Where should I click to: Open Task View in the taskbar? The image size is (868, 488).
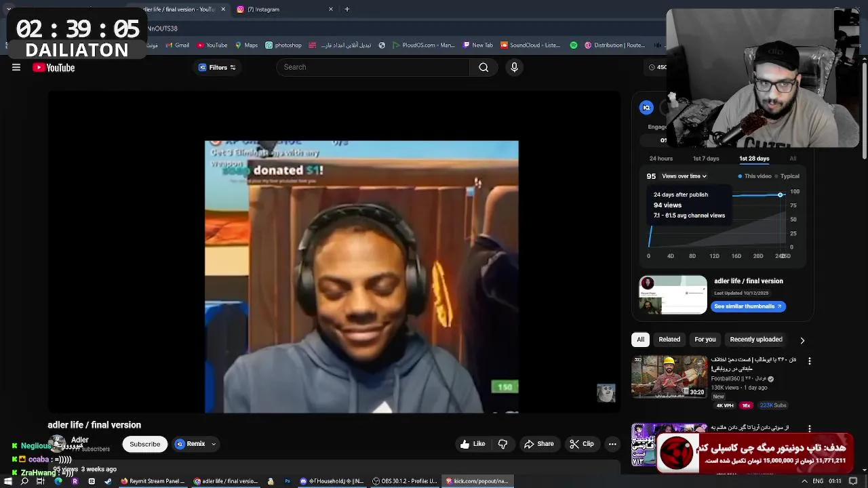[41, 481]
